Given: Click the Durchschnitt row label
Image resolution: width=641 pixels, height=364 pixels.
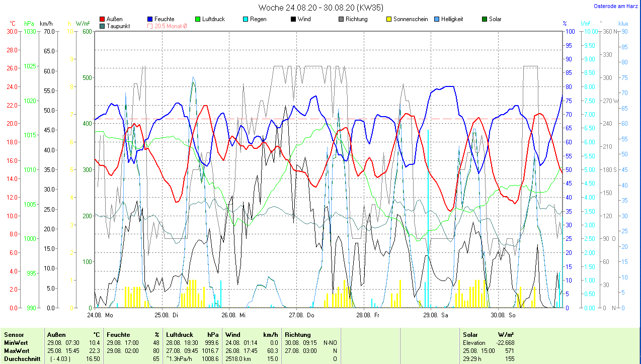Looking at the screenshot, I should (x=20, y=358).
